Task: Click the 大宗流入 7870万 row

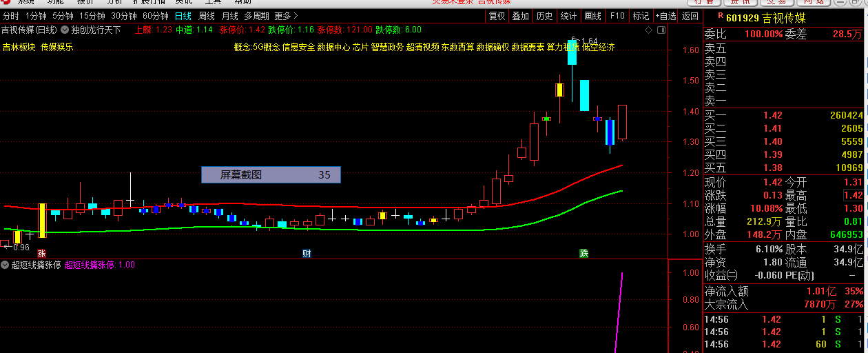Action: click(784, 304)
